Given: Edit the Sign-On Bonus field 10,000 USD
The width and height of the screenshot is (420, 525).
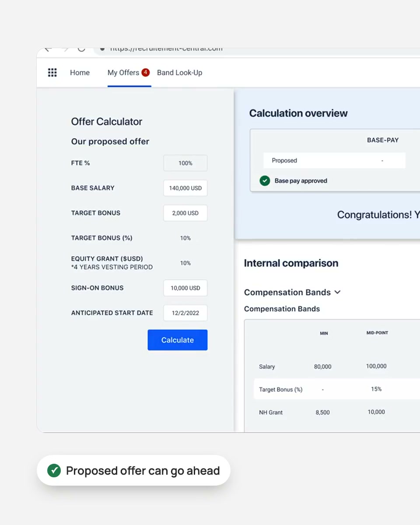Looking at the screenshot, I should click(x=185, y=288).
